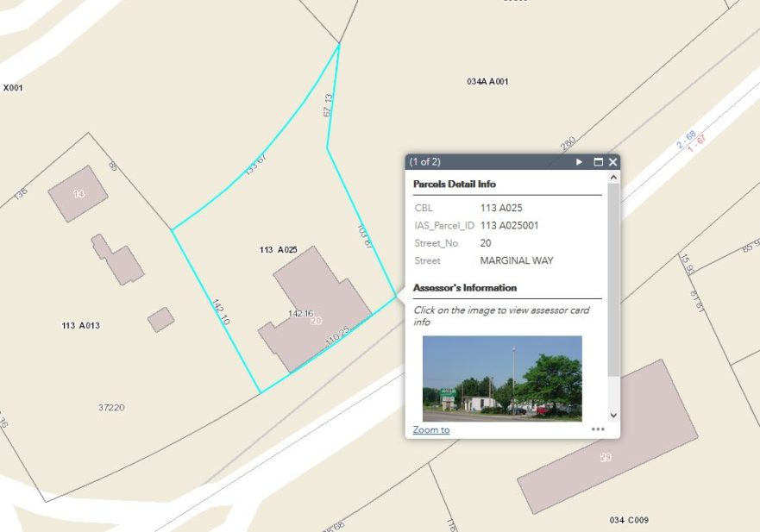Image resolution: width=760 pixels, height=532 pixels.
Task: Open assessor card via property photo
Action: pos(501,378)
